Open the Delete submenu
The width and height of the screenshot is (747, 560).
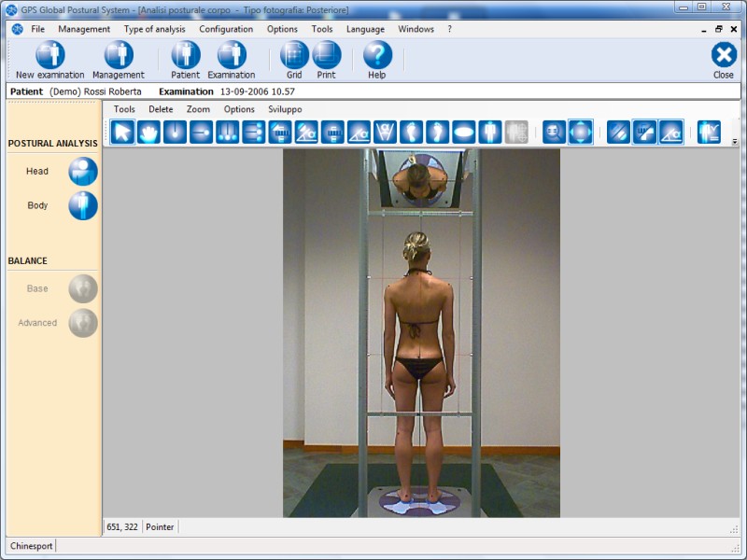click(161, 109)
